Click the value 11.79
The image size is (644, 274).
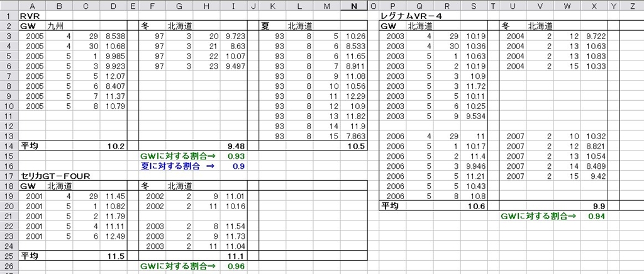click(x=116, y=216)
